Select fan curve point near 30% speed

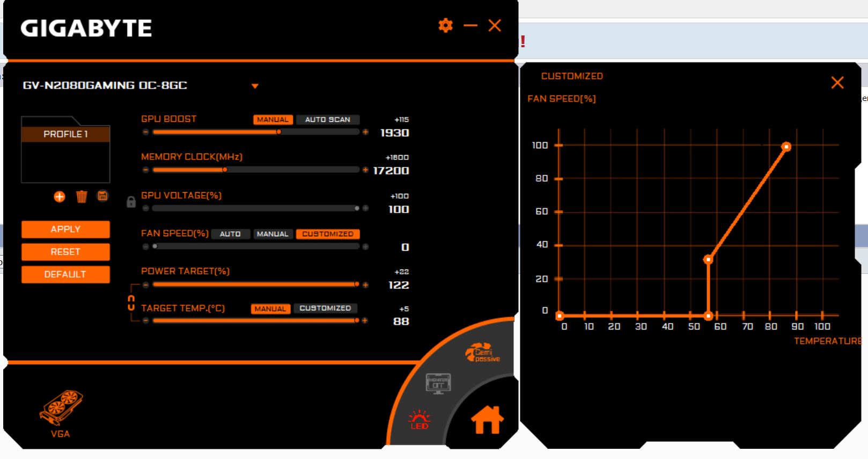tap(708, 260)
